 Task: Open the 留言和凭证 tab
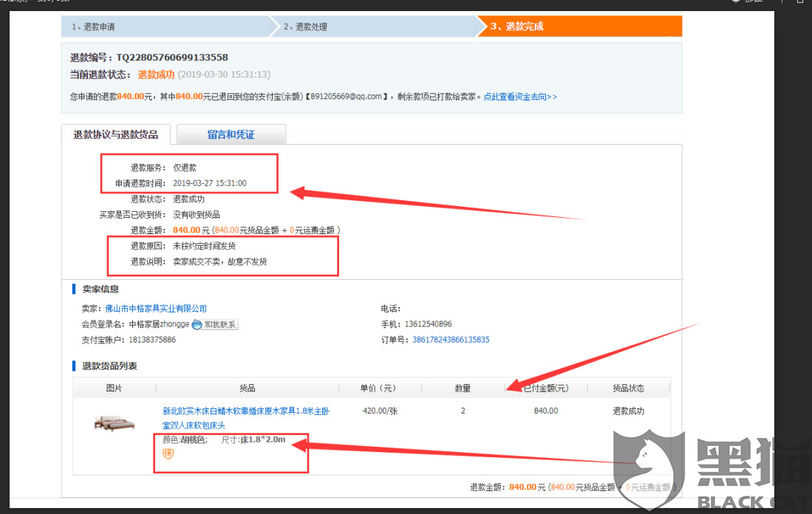tap(231, 134)
